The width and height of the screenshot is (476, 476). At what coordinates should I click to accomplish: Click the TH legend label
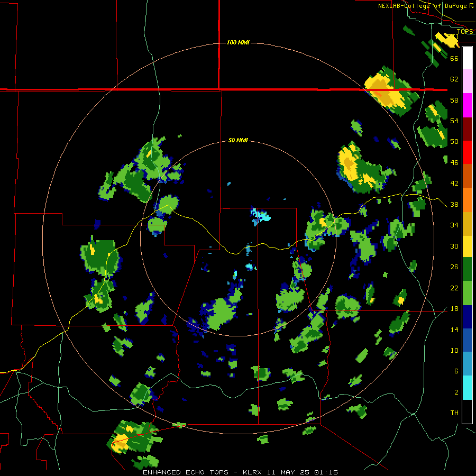[x=454, y=413]
